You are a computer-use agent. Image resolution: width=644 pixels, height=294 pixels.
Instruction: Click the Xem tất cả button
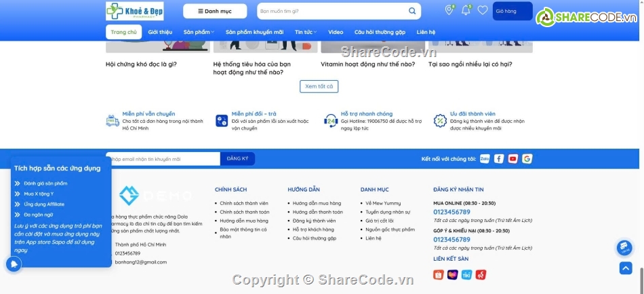319,86
